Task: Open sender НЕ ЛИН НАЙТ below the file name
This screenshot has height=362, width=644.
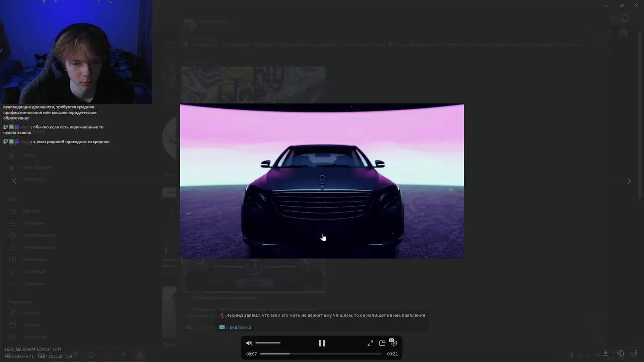Action: point(19,356)
